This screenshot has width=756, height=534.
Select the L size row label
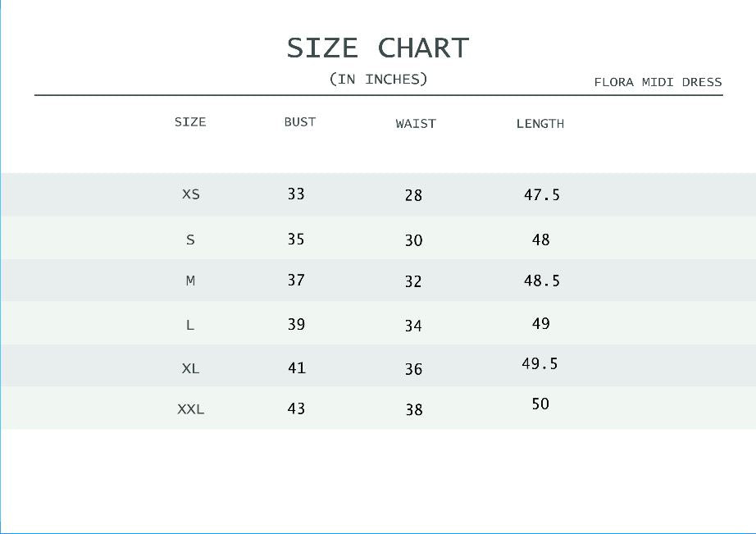190,326
